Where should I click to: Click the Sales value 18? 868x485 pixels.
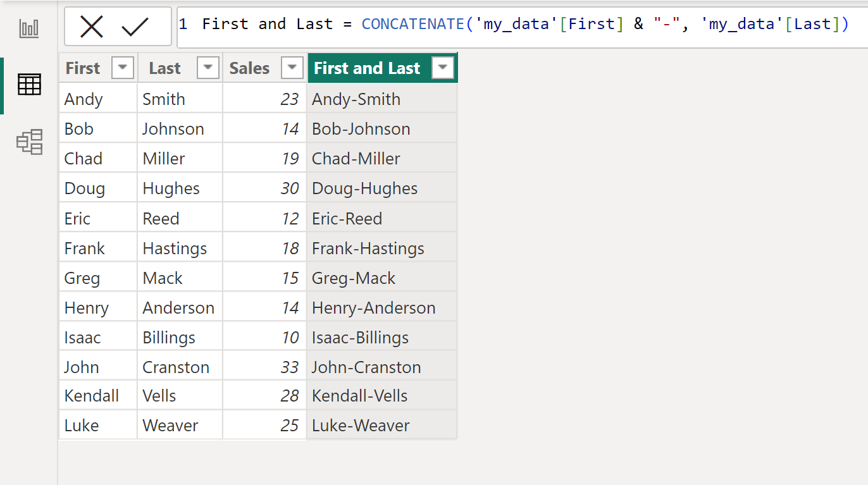pos(264,248)
